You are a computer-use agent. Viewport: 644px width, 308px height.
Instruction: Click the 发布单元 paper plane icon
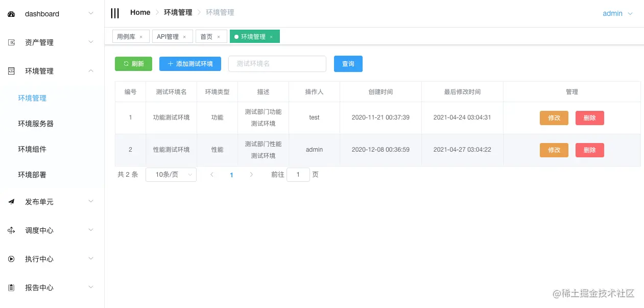[x=11, y=202]
